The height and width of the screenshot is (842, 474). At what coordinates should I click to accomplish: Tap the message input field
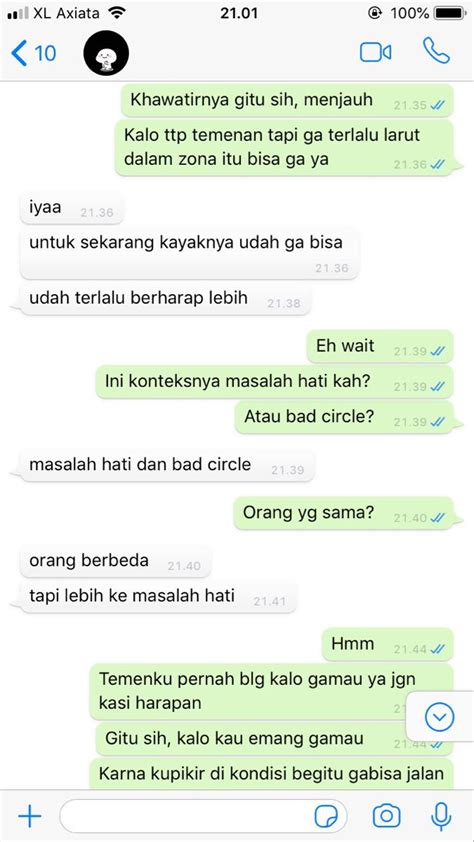point(203,816)
